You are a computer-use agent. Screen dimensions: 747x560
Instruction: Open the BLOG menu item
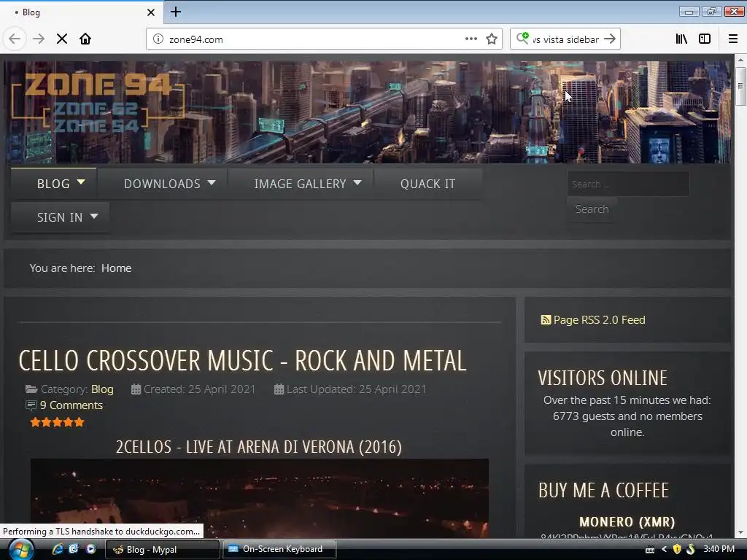click(53, 184)
